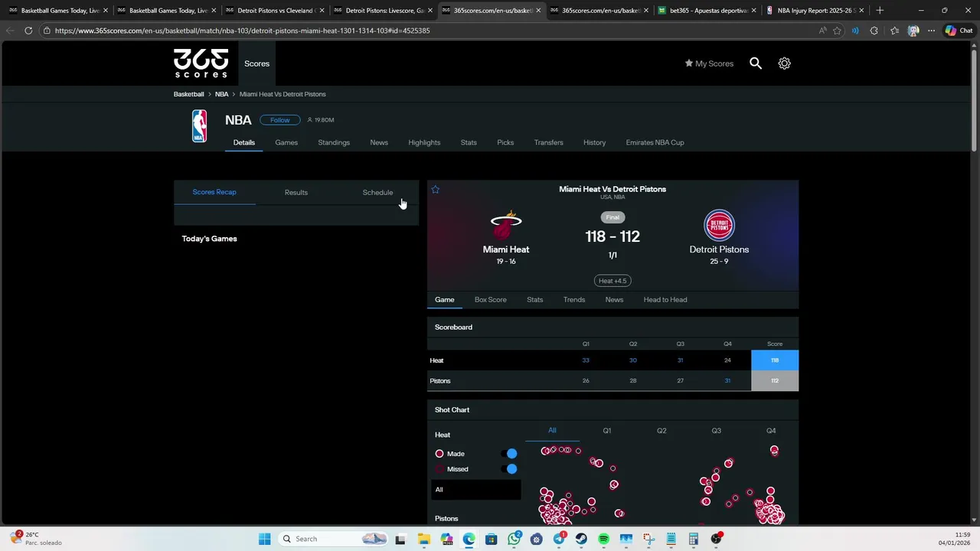Click the Heat +4.5 odds pill
Screen dimensions: 980x551
click(x=612, y=281)
